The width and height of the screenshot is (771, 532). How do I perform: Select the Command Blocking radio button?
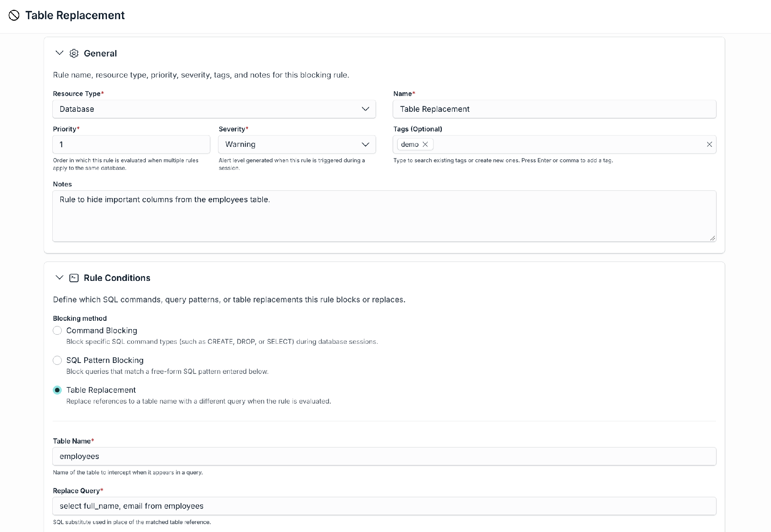[x=57, y=331]
